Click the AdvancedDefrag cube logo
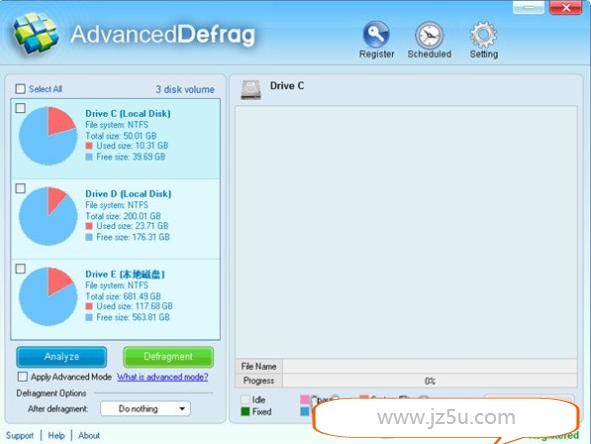591x444 pixels. [36, 33]
